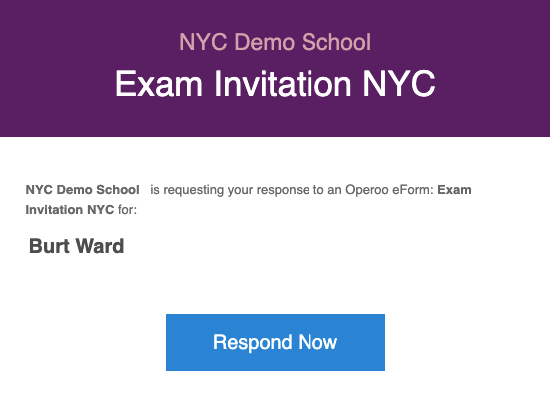Click the word 'Respond' on the blue button
The image size is (550, 418).
pyautogui.click(x=253, y=343)
